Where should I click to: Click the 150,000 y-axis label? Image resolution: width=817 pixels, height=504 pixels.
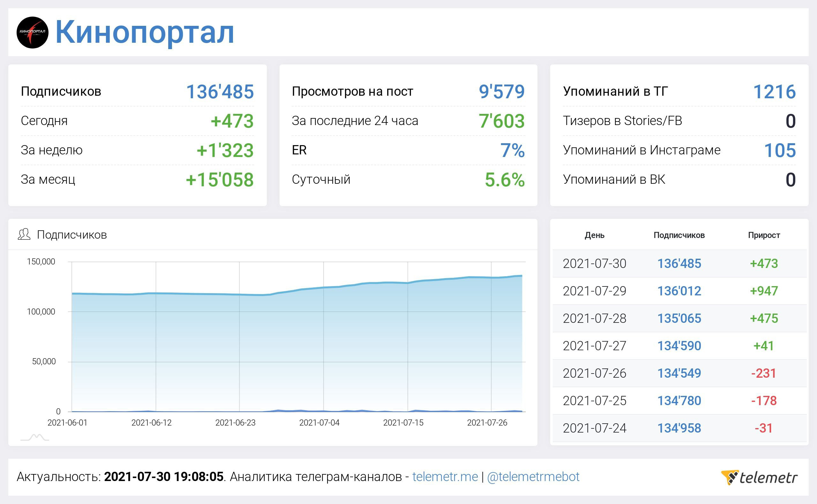41,262
